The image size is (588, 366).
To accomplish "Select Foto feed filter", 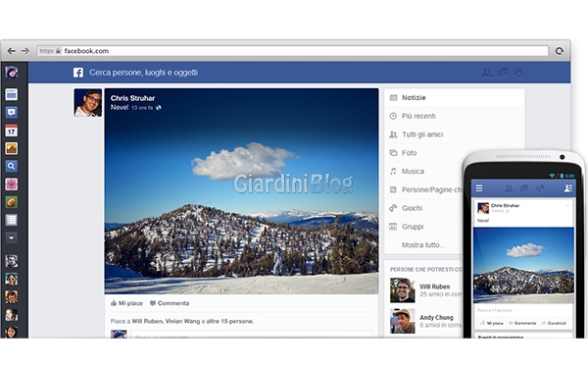I will (423, 153).
